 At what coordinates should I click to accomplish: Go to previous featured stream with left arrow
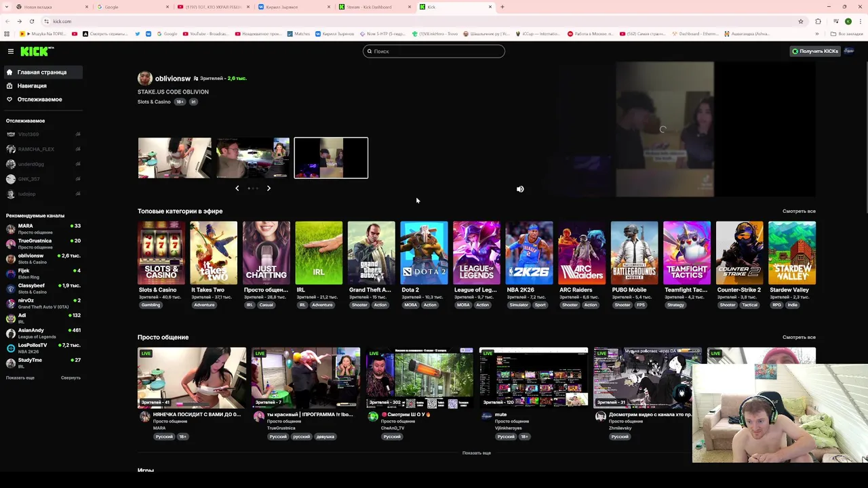[237, 188]
